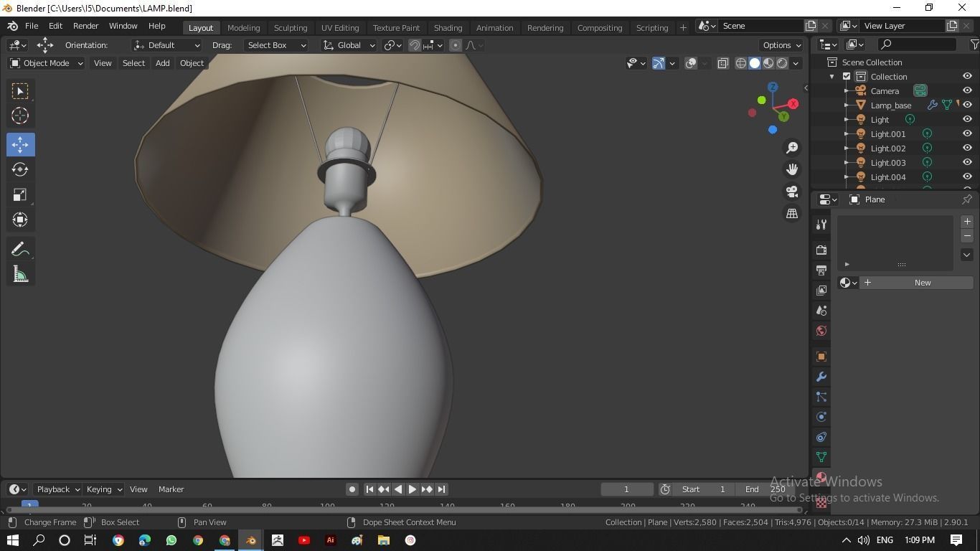This screenshot has width=980, height=551.
Task: Click the Zoom in/out viewport icon
Action: pos(792,147)
